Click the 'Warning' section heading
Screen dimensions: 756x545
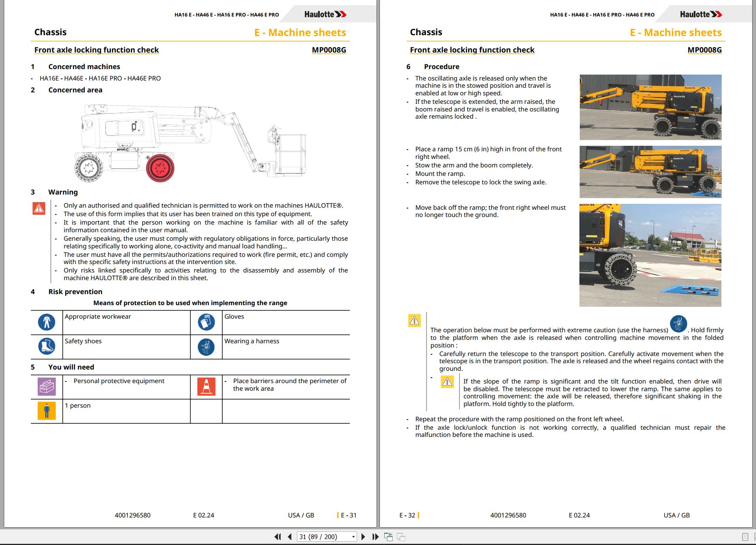[x=63, y=192]
